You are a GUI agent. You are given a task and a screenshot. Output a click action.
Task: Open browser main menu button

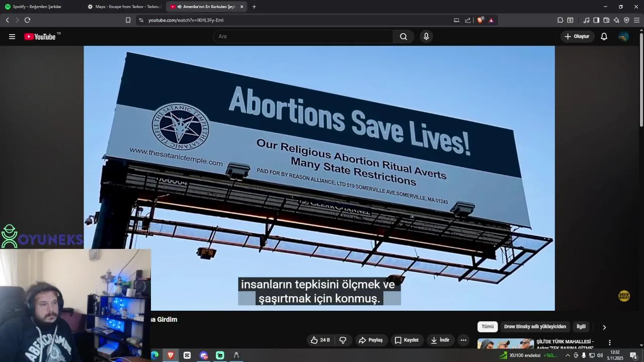point(636,20)
